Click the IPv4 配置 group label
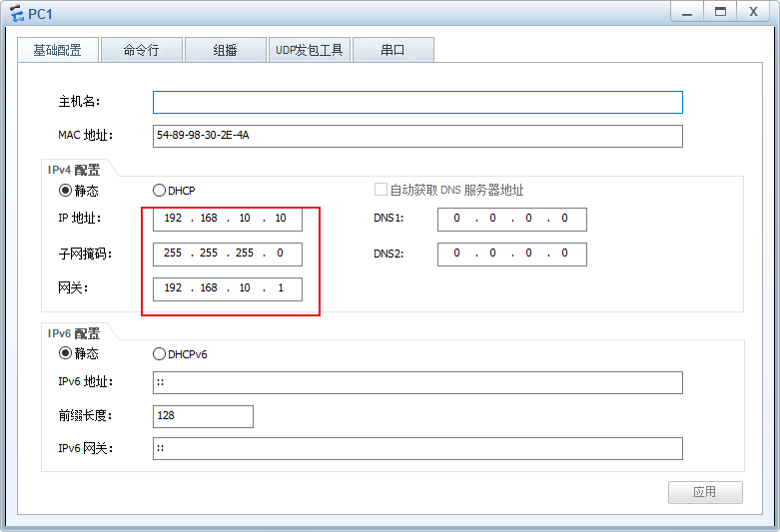The image size is (780, 532). coord(74,170)
